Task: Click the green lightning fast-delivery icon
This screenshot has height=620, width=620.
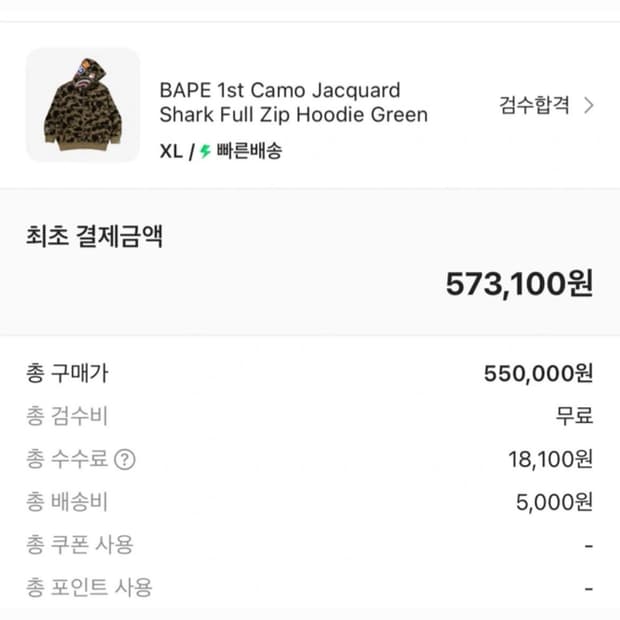Action: [x=205, y=152]
